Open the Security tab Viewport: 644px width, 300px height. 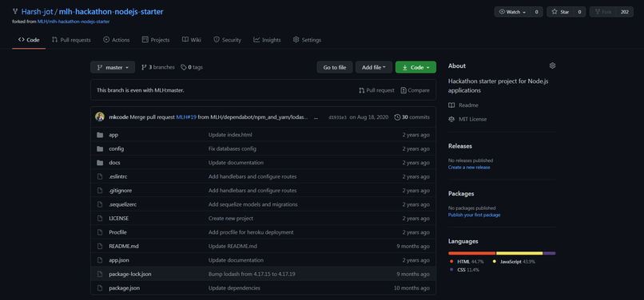point(227,40)
